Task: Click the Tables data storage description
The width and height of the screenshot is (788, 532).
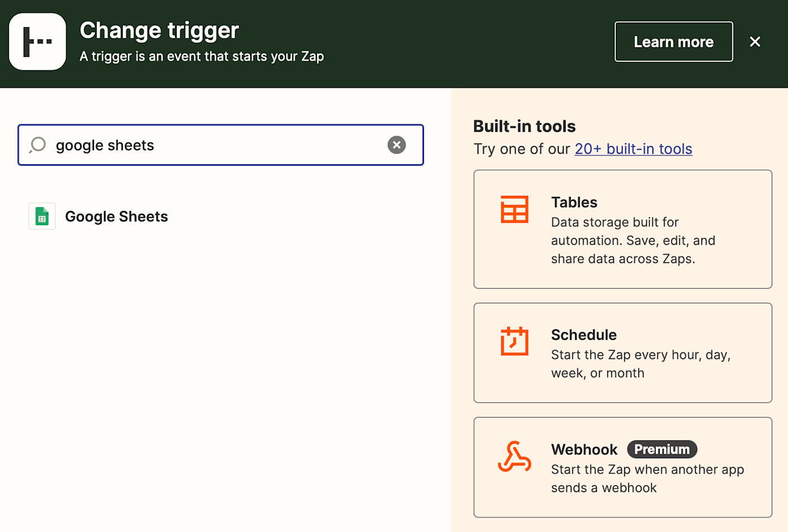Action: 633,240
